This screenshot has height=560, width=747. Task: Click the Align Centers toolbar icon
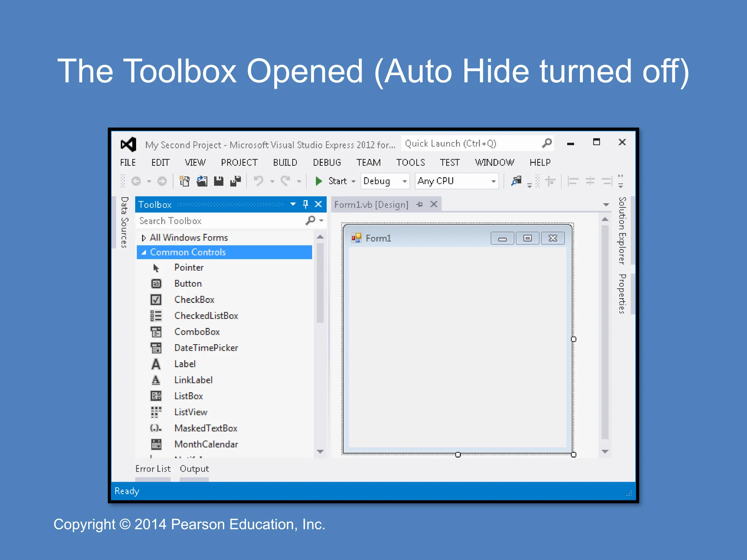coord(590,181)
